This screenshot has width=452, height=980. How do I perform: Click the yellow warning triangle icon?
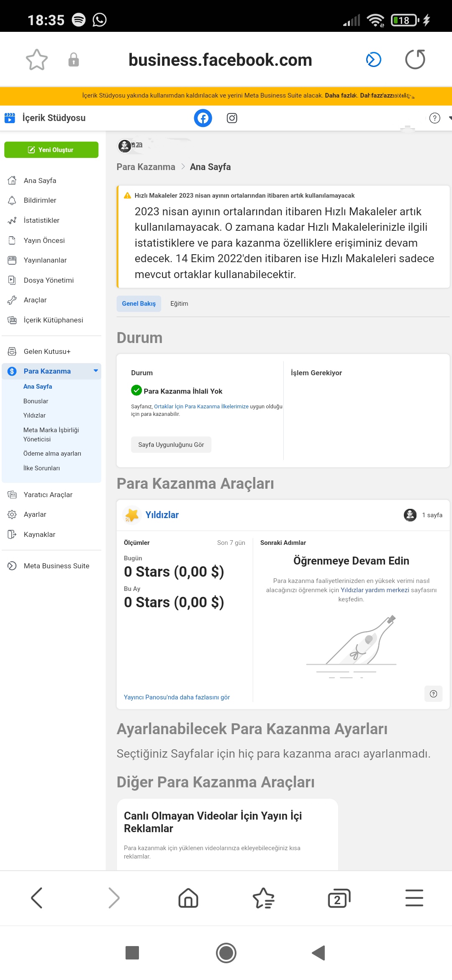coord(127,196)
